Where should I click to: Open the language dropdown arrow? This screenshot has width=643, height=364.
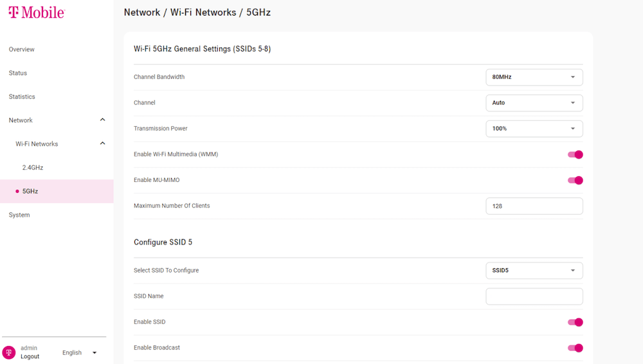(95, 352)
